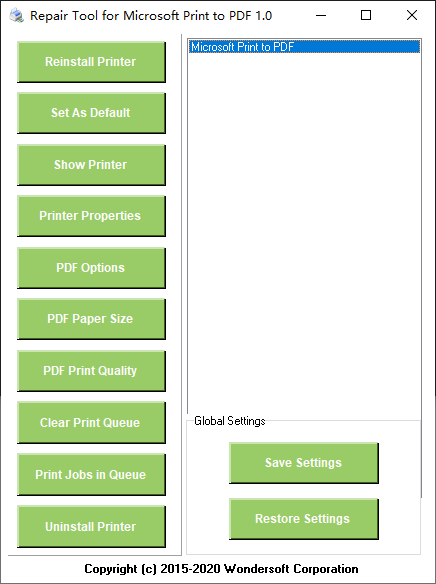
Task: Click the Wondersoft Corporation copyright text
Action: (x=221, y=569)
